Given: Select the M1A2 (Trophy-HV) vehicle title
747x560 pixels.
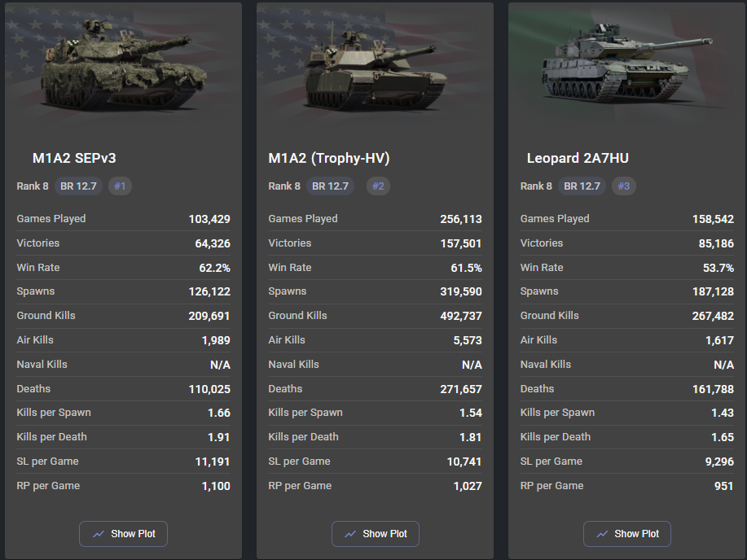Looking at the screenshot, I should [x=329, y=158].
